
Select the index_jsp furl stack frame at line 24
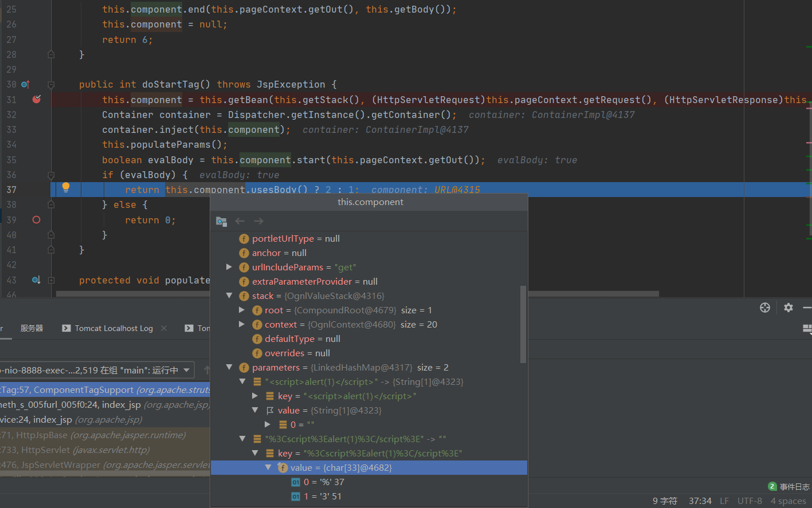pyautogui.click(x=105, y=404)
